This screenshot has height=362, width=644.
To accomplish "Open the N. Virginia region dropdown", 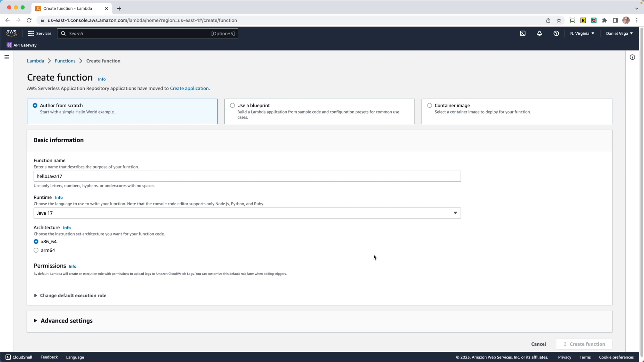I will (582, 33).
